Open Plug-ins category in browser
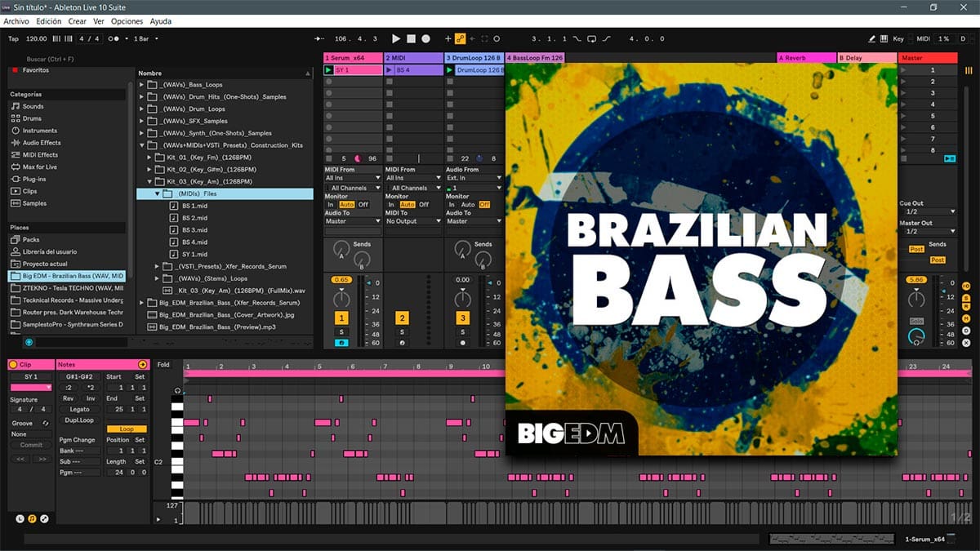Screen dimensions: 980x551 [34, 179]
